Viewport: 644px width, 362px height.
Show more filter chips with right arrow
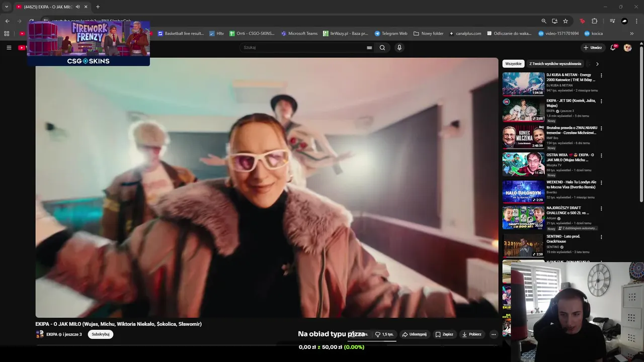pyautogui.click(x=597, y=64)
